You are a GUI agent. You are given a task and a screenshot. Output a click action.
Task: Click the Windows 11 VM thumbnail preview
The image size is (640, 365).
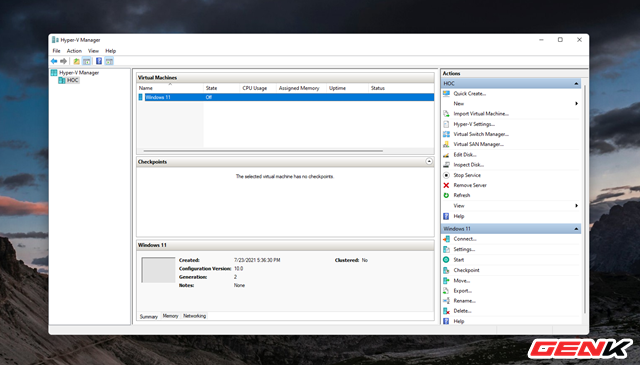[158, 270]
